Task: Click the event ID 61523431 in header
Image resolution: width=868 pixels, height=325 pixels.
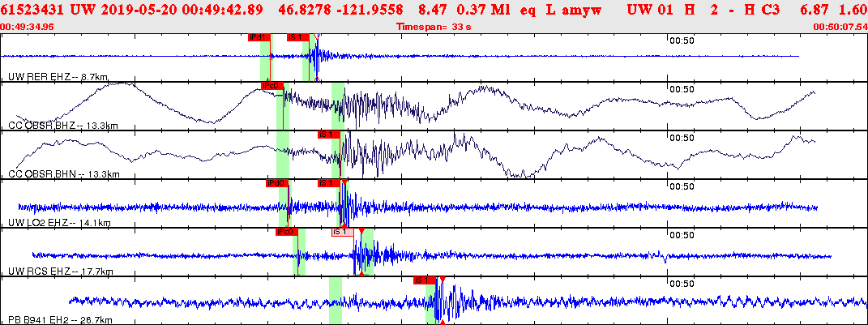Action: click(x=32, y=10)
